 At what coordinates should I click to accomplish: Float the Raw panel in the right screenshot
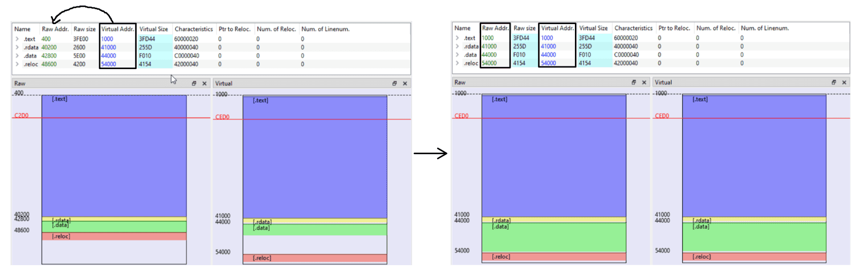[633, 82]
